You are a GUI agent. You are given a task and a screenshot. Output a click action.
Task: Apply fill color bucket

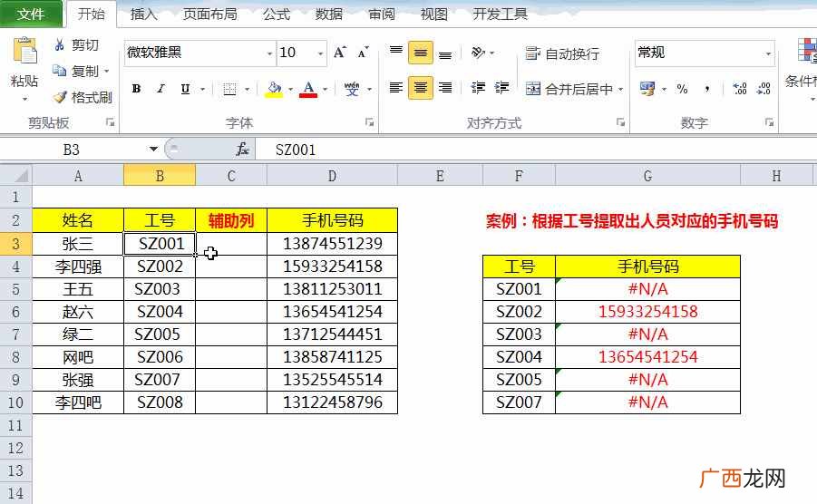(x=274, y=89)
